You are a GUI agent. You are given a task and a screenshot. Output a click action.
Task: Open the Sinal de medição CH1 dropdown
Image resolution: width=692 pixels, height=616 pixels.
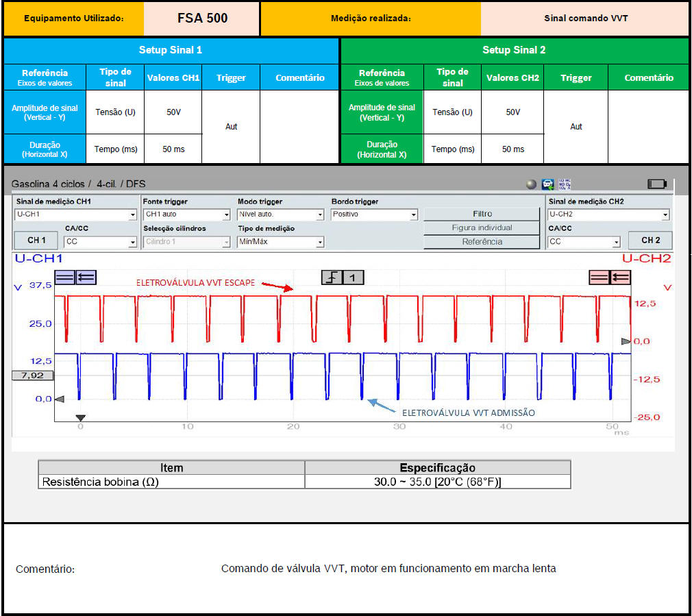[x=76, y=214]
